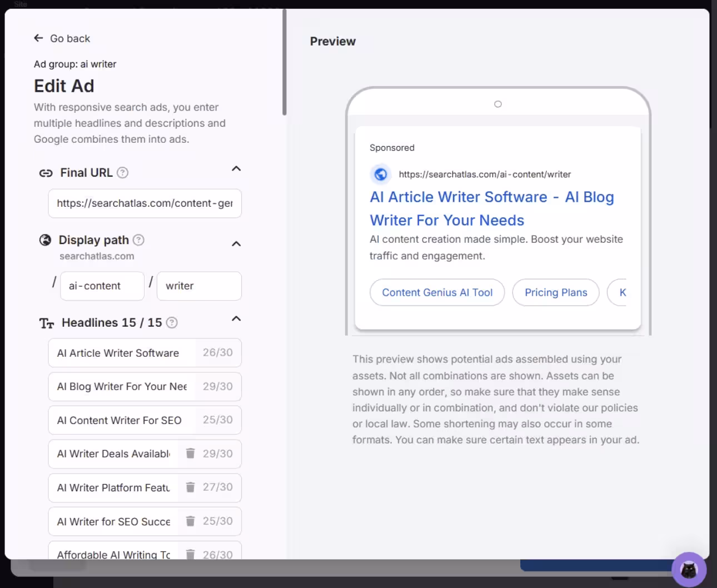Image resolution: width=717 pixels, height=588 pixels.
Task: Open the purple chat assistant widget
Action: (689, 569)
